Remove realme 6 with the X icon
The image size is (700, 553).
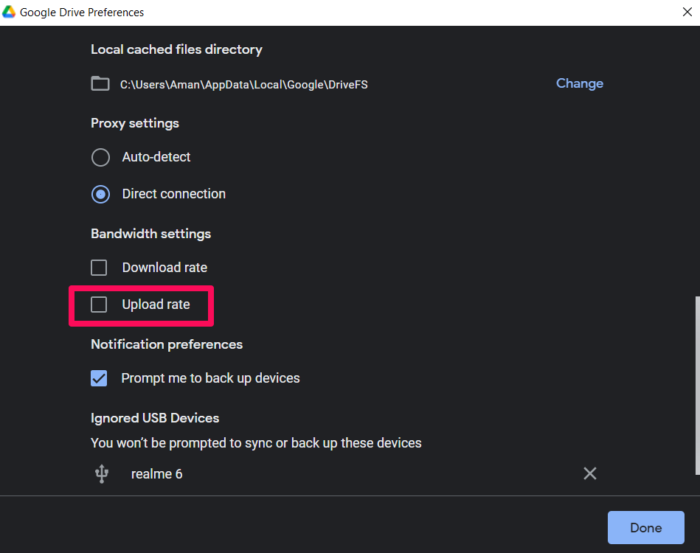click(x=590, y=474)
